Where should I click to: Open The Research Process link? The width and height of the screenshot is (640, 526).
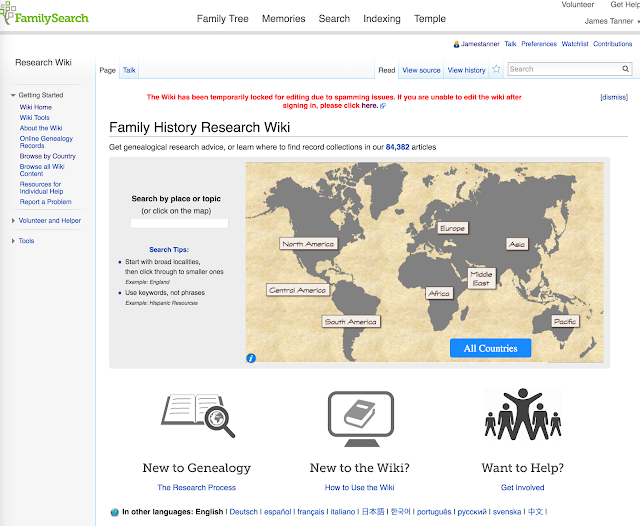(196, 487)
